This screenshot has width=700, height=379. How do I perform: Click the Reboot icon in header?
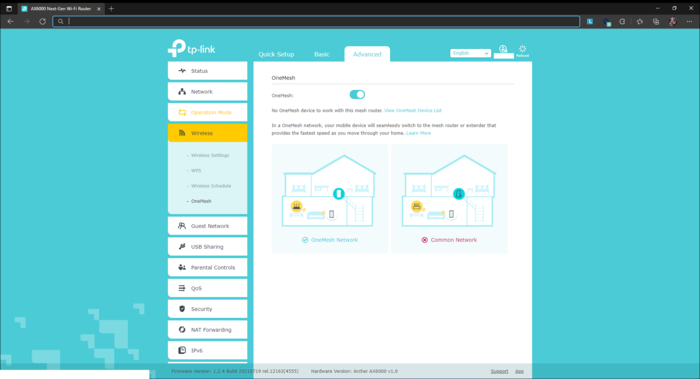pos(522,50)
